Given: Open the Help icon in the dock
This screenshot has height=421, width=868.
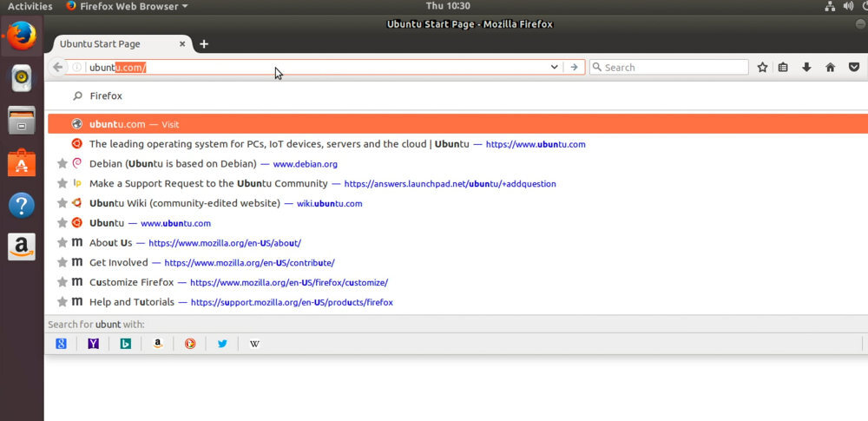Looking at the screenshot, I should pyautogui.click(x=22, y=206).
